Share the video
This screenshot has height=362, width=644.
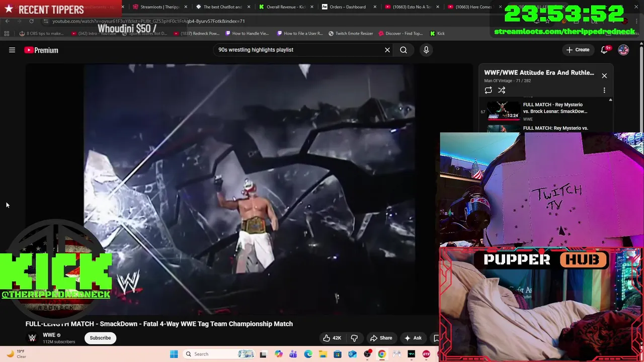pyautogui.click(x=381, y=338)
